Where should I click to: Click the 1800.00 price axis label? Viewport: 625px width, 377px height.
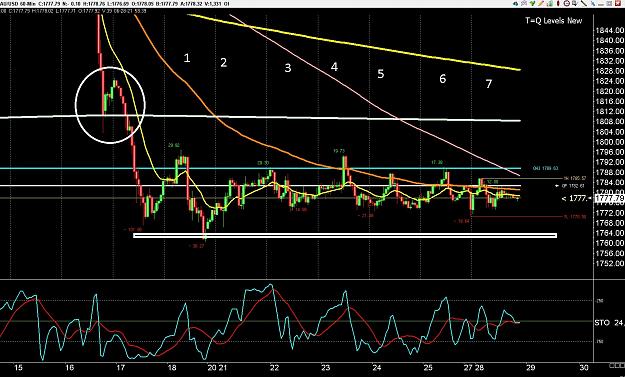tap(609, 142)
